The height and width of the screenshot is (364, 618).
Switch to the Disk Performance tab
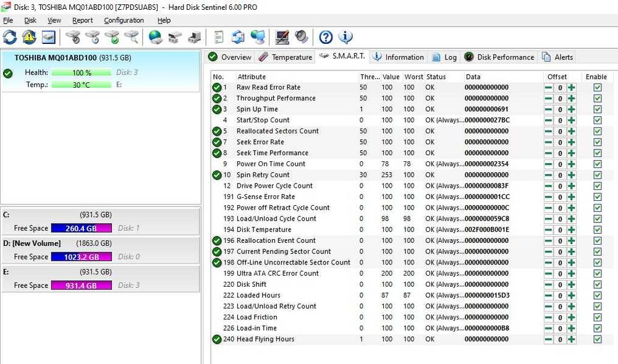tap(499, 57)
